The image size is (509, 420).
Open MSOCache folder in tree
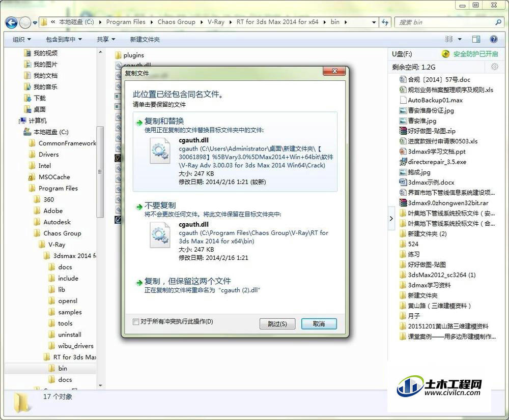point(54,177)
